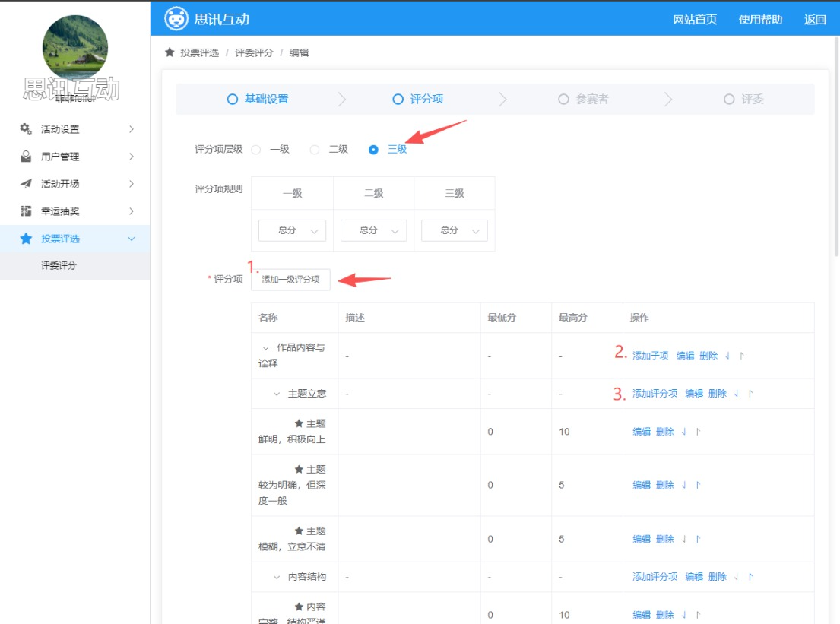
Task: Click the 思讯互动 bear logo icon
Action: pyautogui.click(x=176, y=19)
